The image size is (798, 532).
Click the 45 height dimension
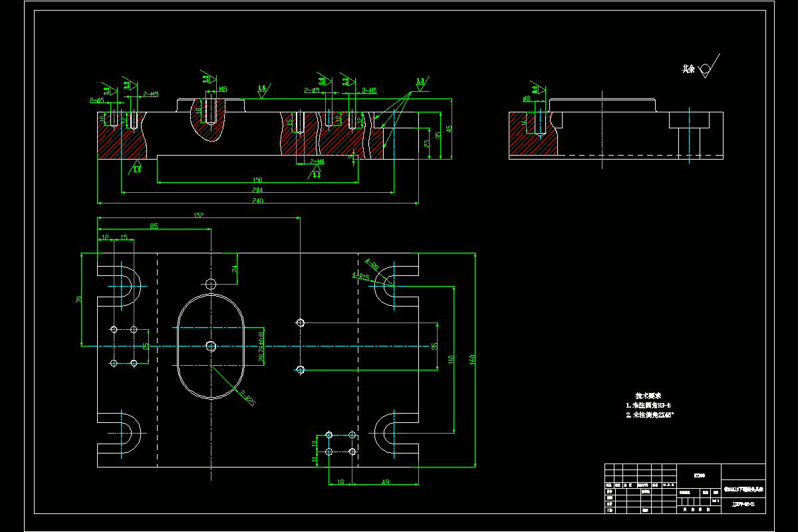click(449, 128)
